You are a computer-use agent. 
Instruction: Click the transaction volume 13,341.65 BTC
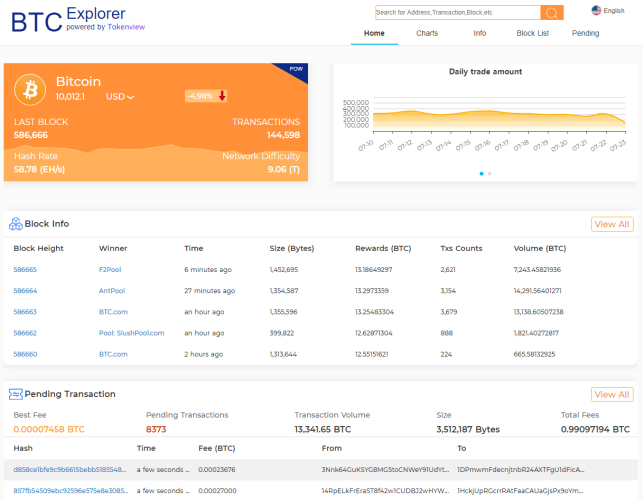tap(323, 429)
